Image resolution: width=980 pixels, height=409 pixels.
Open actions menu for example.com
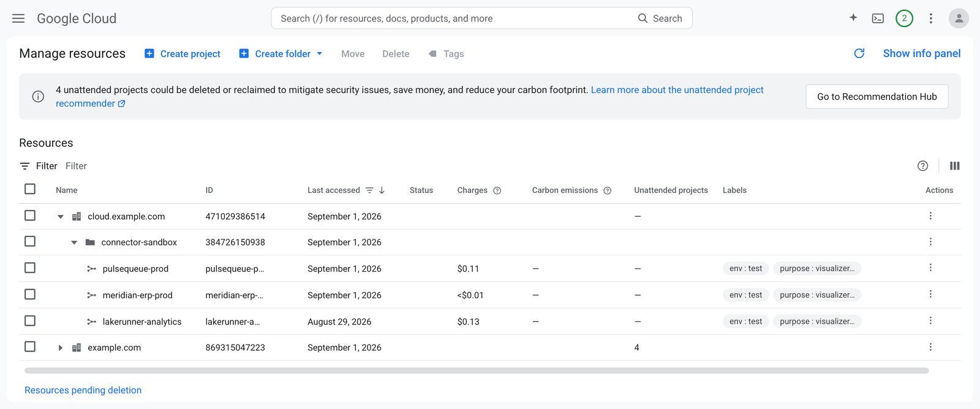930,347
